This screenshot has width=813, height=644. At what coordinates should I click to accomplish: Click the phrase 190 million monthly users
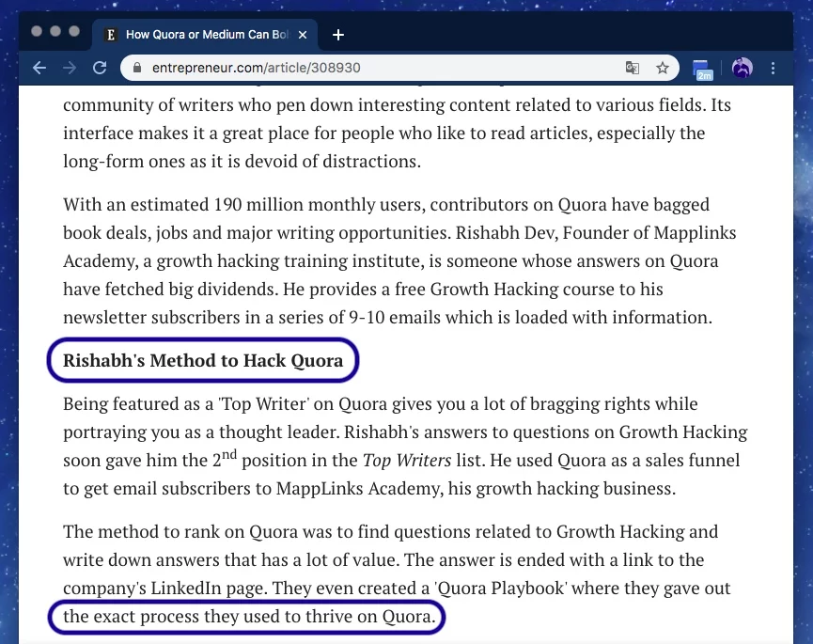tap(320, 205)
